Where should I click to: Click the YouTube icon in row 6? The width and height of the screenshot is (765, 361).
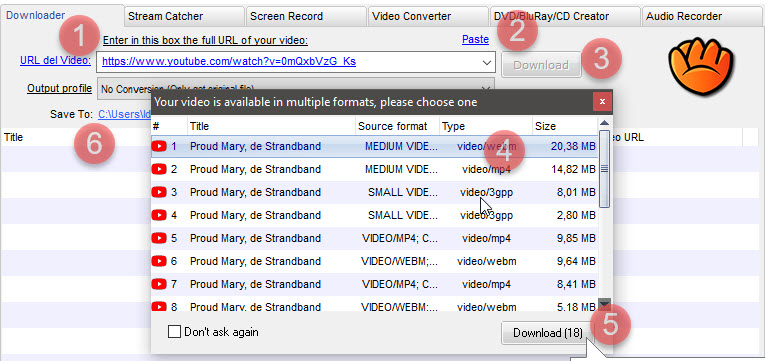(x=160, y=261)
